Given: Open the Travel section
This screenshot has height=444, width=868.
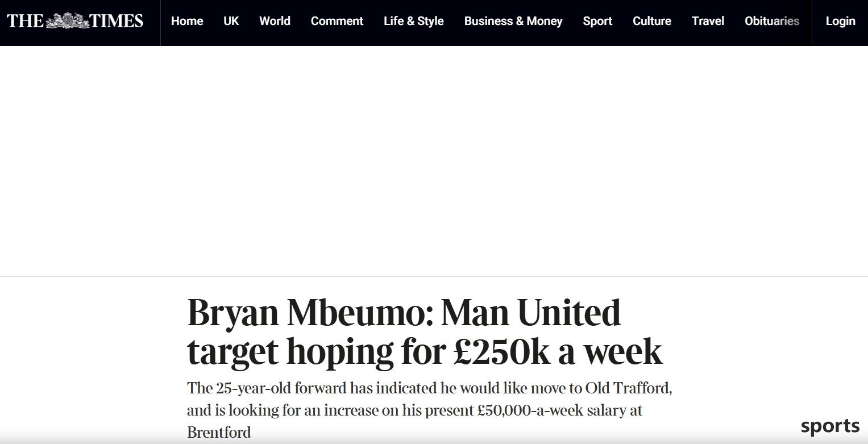Looking at the screenshot, I should [x=708, y=21].
